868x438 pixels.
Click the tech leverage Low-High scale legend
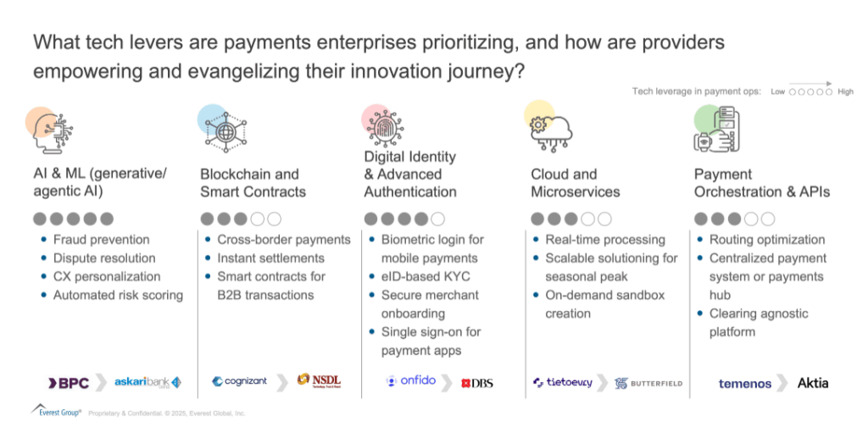point(810,91)
